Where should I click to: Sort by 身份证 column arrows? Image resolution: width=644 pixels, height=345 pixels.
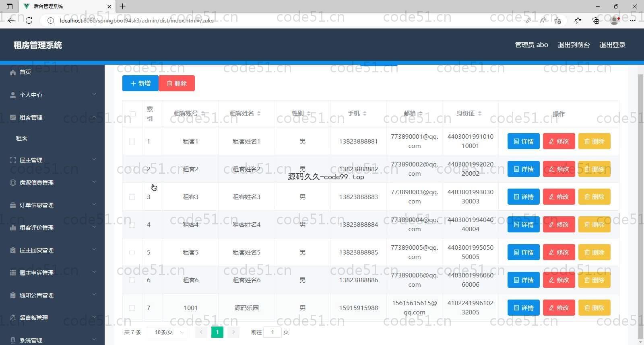pyautogui.click(x=480, y=114)
